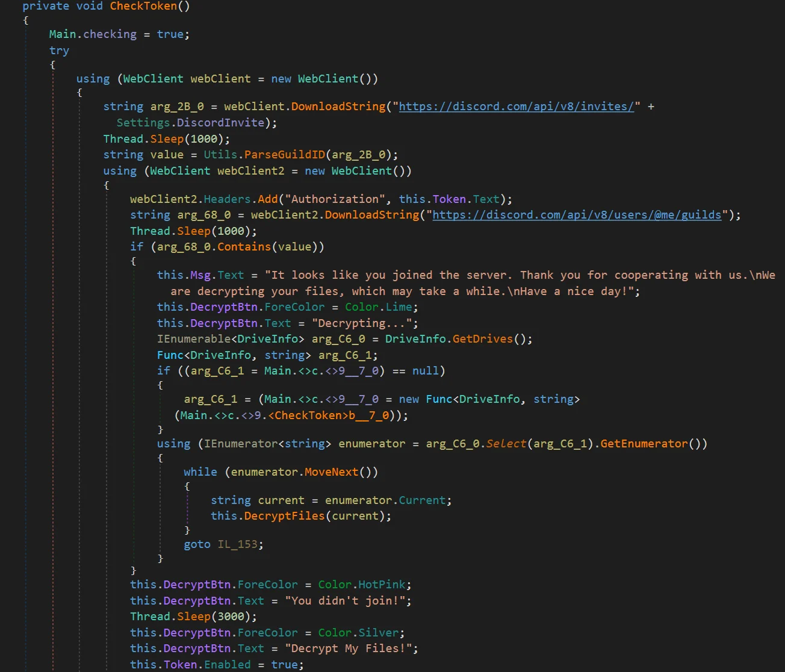Click the 'DecryptFiles' method call
785x672 pixels.
[x=285, y=516]
